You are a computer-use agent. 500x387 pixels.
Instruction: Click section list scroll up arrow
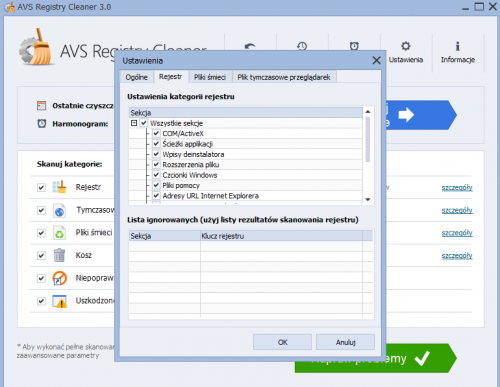click(x=368, y=111)
